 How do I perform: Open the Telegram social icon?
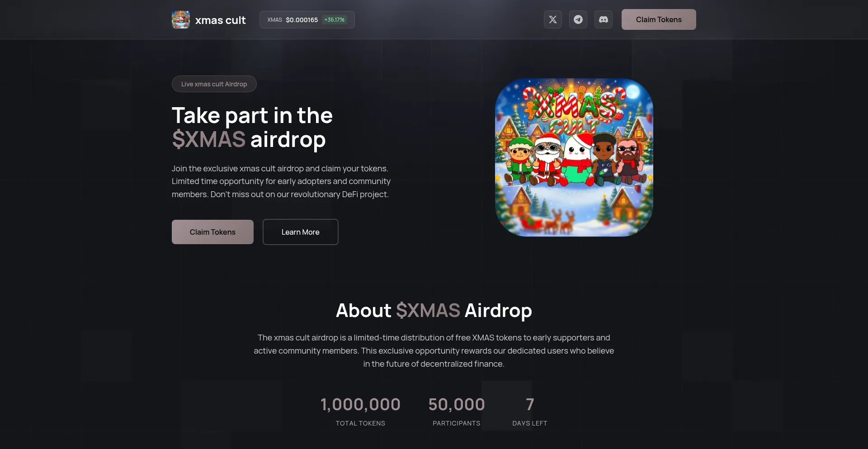578,19
